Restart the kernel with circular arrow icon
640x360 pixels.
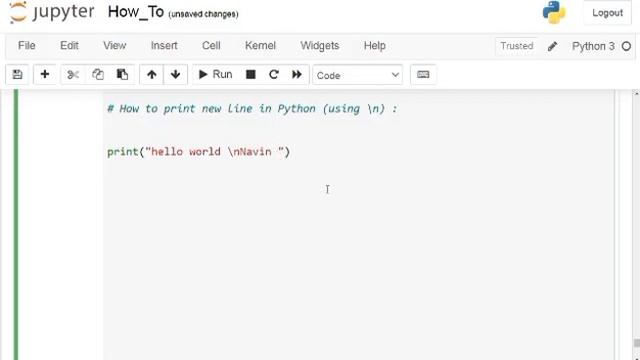pos(274,75)
